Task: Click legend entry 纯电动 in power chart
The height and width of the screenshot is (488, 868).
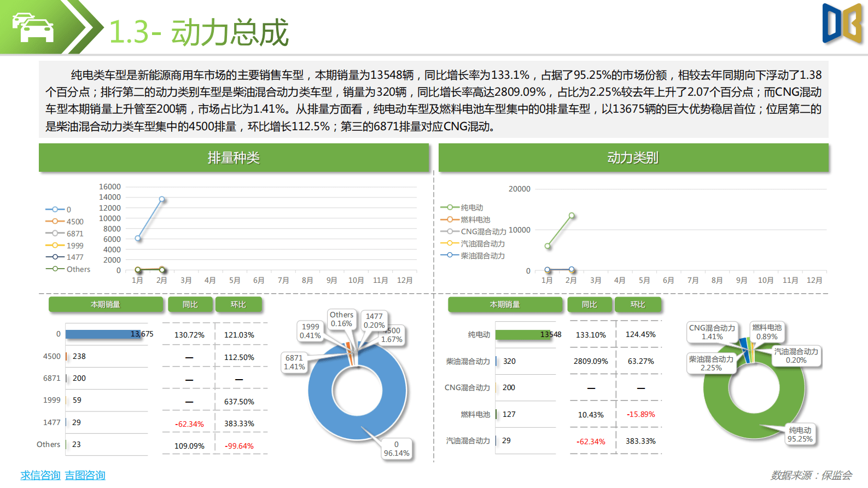Action: click(x=462, y=207)
